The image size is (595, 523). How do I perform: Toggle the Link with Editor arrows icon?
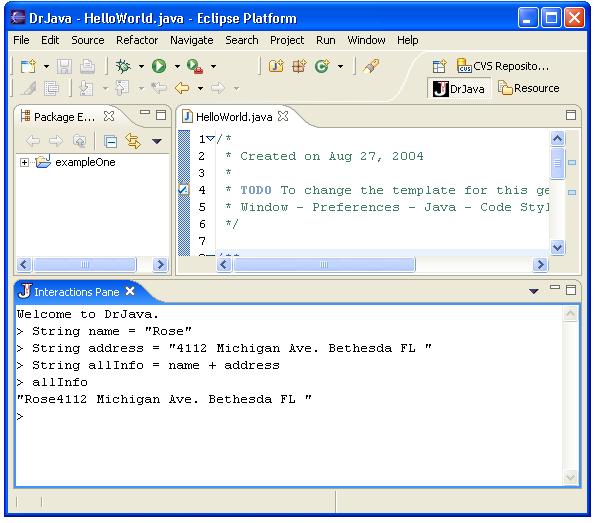(133, 141)
